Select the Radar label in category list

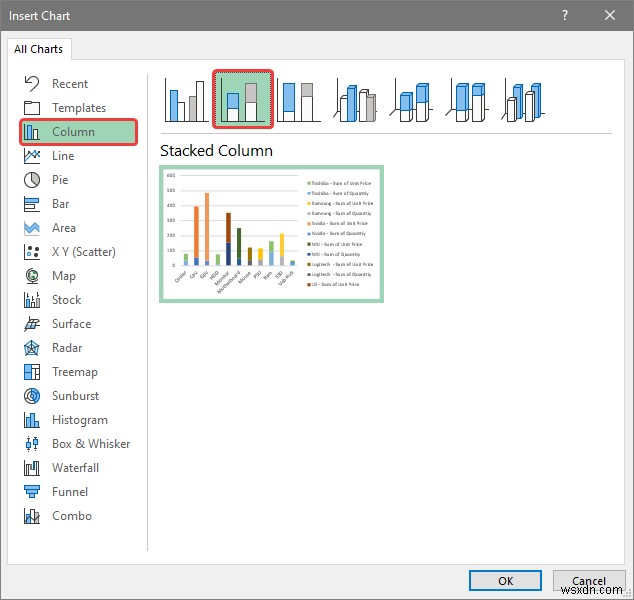click(x=67, y=348)
